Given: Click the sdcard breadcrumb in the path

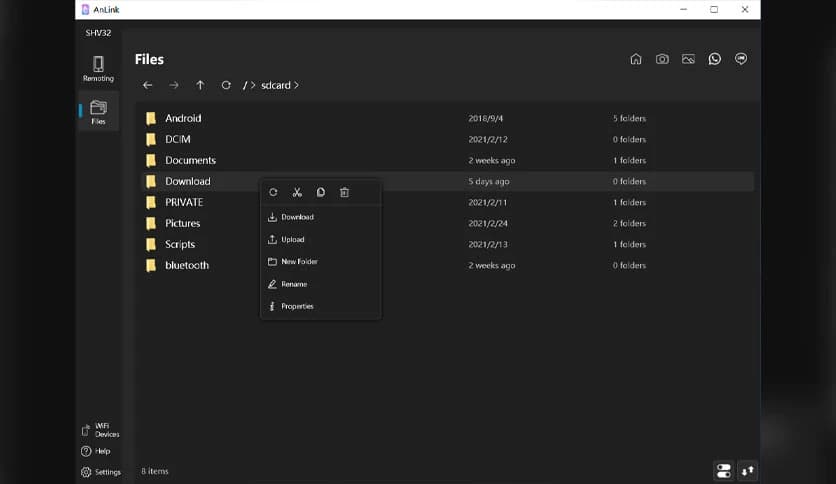Looking at the screenshot, I should pos(275,85).
